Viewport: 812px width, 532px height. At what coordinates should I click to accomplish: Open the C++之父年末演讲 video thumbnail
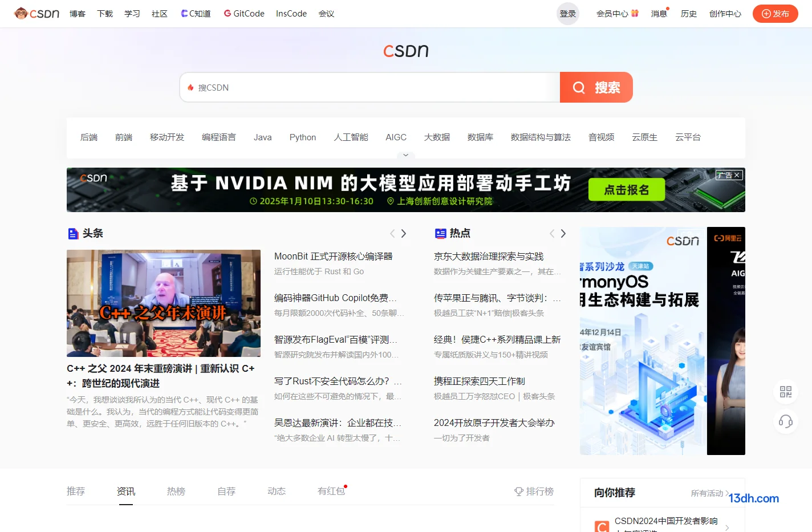(x=164, y=303)
